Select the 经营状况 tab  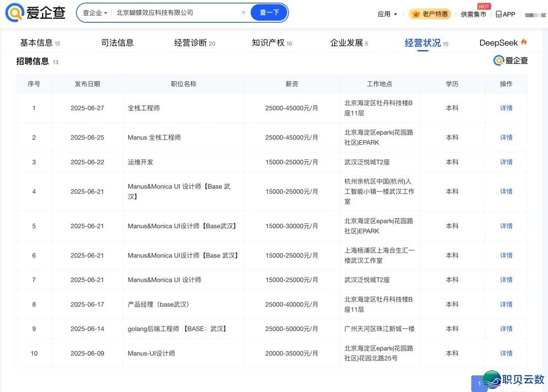426,43
